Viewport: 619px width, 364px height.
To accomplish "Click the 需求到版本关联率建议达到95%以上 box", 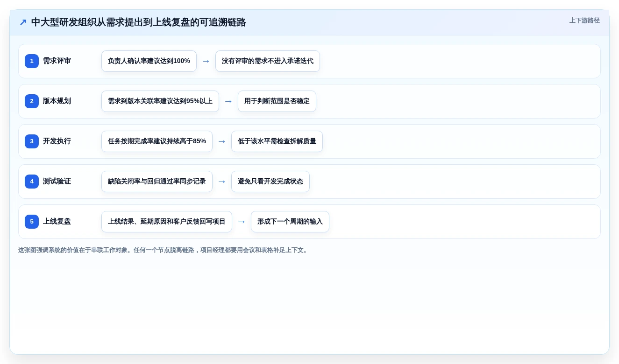I will 160,101.
